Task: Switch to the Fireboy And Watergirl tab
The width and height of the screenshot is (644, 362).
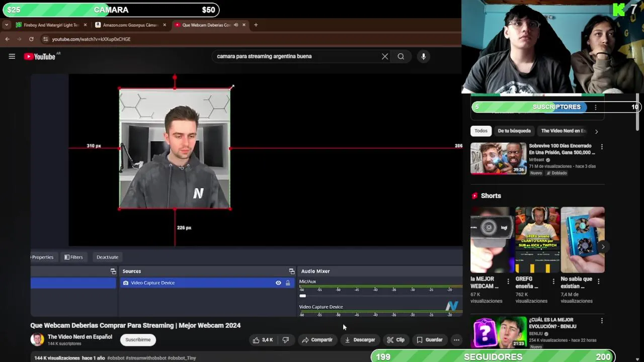Action: tap(51, 25)
